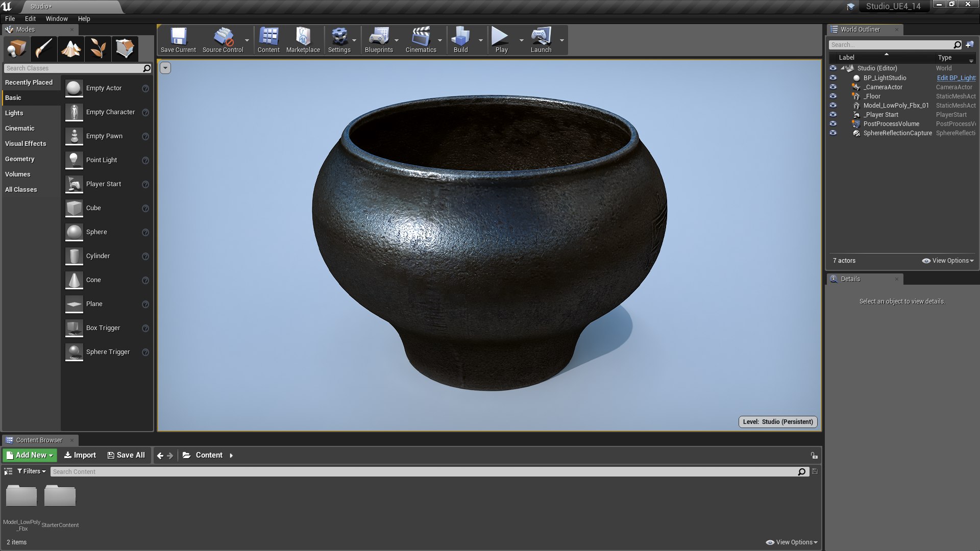Open World Outliner View Options

coord(948,261)
